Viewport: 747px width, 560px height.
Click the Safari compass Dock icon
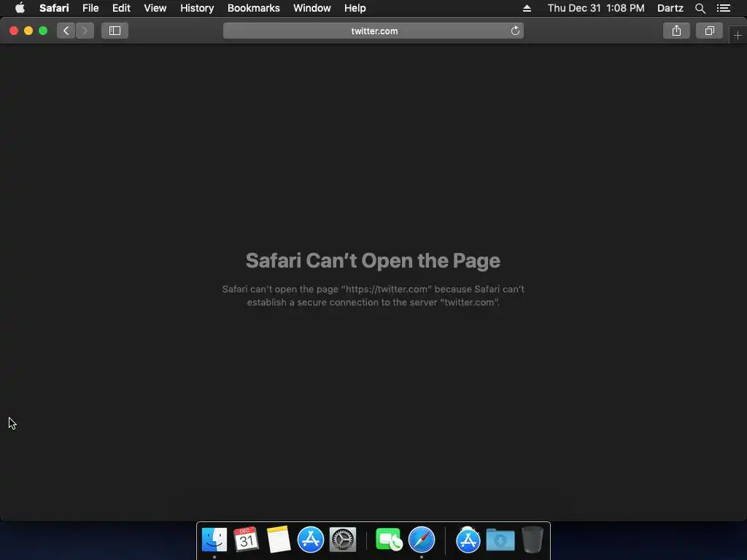click(422, 540)
